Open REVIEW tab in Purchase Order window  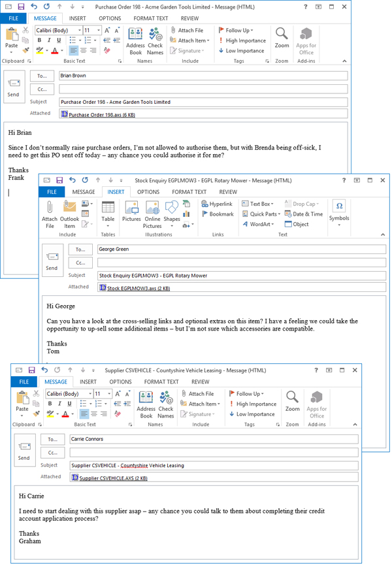pos(189,18)
